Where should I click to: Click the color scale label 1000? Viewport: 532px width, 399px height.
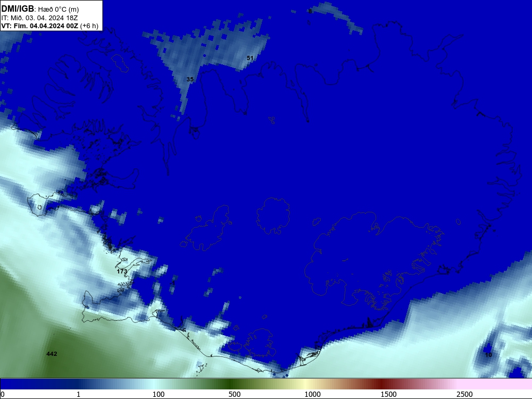312,394
